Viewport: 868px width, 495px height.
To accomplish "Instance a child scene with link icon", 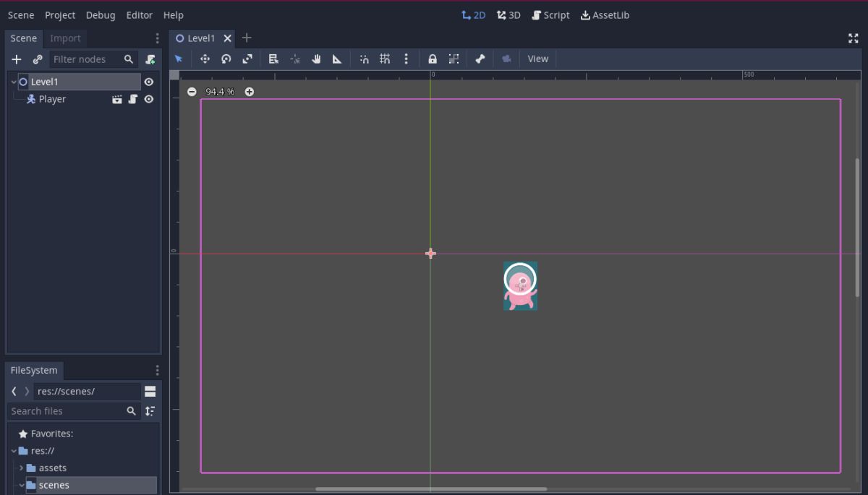I will pyautogui.click(x=38, y=59).
